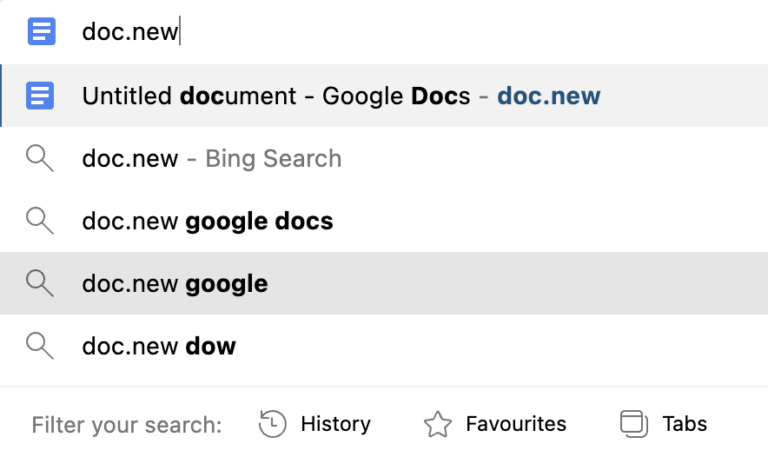Follow the blue doc.new URL in top suggestion
This screenshot has height=457, width=768.
coord(549,96)
